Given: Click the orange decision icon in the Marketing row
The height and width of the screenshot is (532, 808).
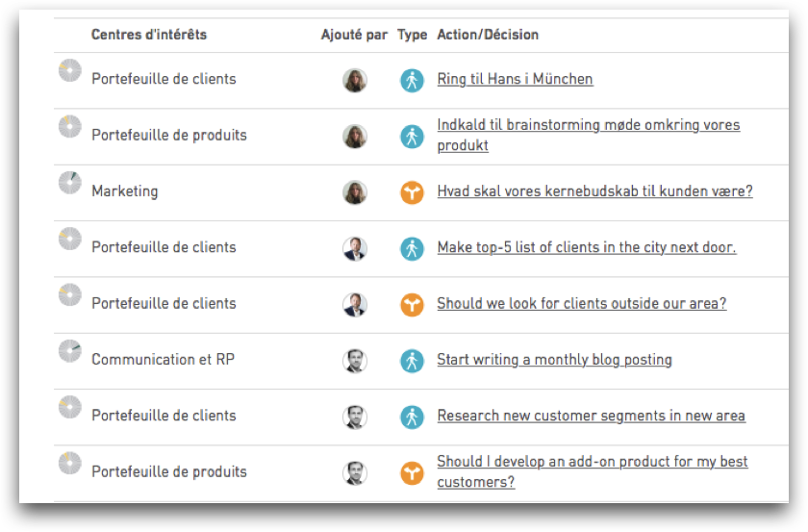Looking at the screenshot, I should click(412, 192).
